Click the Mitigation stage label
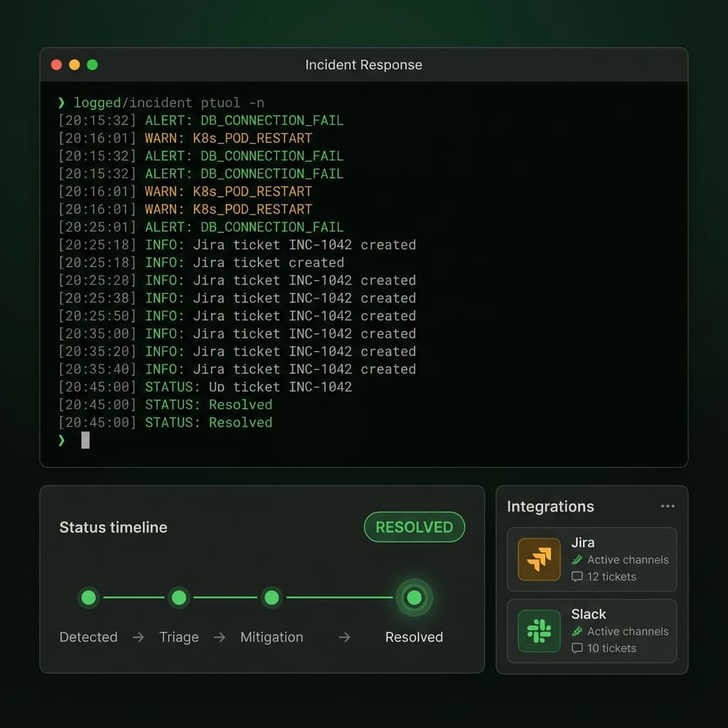Screen dimensions: 728x728 click(272, 637)
